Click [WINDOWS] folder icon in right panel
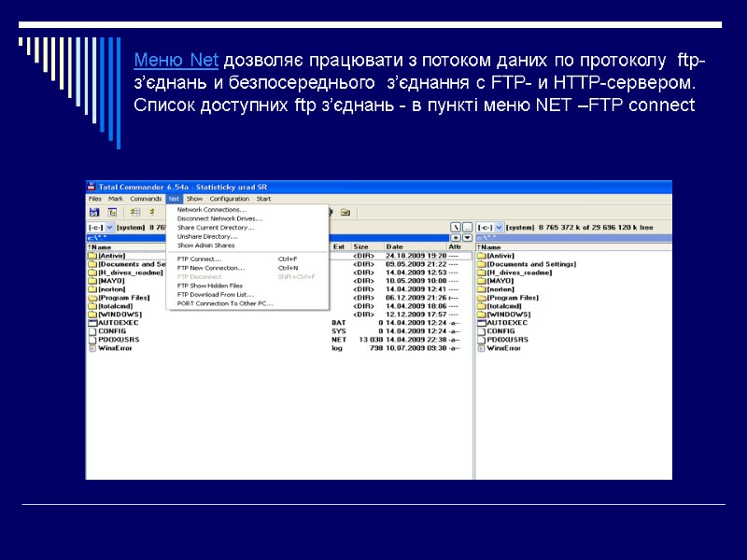 click(481, 315)
